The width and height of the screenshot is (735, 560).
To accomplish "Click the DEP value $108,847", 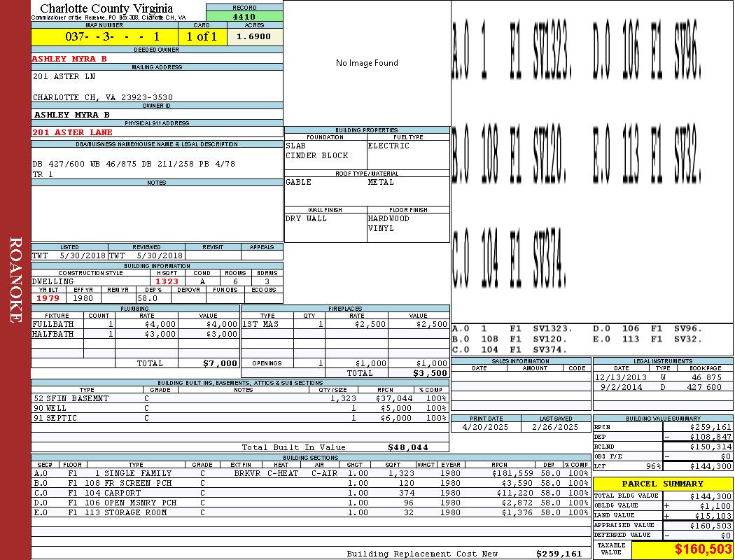I will coord(710,437).
